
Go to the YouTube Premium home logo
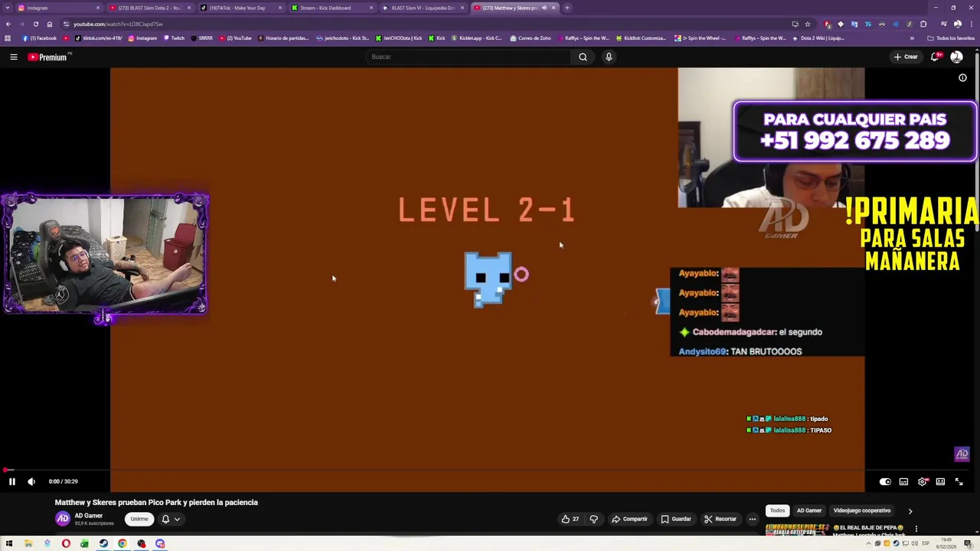(48, 57)
